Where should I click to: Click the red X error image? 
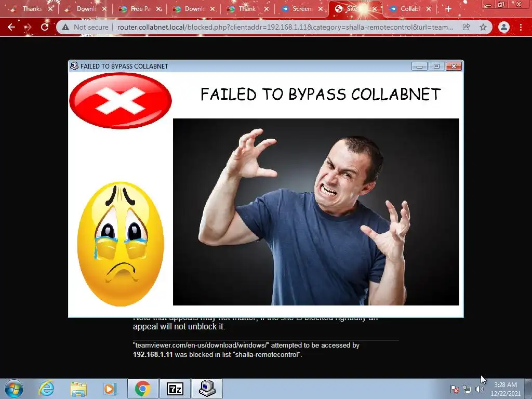pos(121,101)
